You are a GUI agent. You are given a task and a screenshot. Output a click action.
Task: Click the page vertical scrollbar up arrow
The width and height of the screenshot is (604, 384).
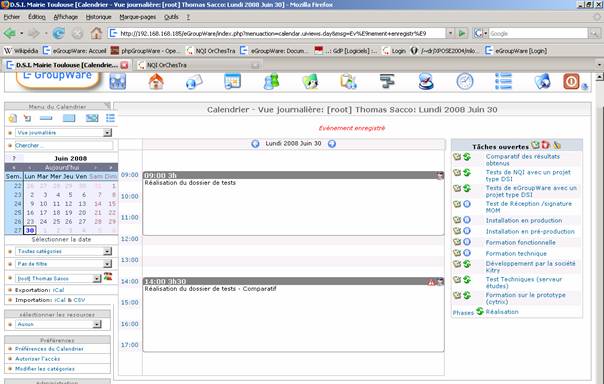(x=599, y=77)
